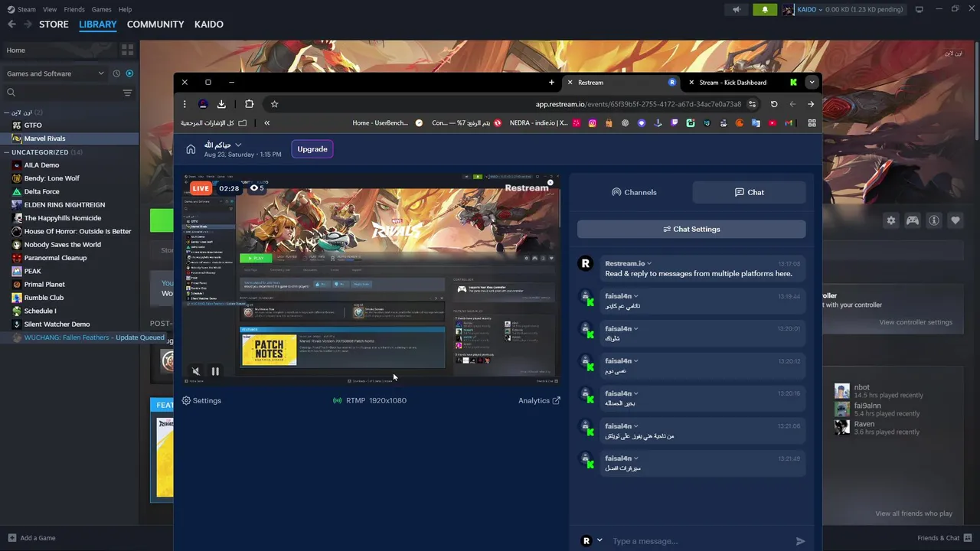The image size is (980, 551).
Task: Go back with Steam back arrow
Action: click(x=11, y=24)
